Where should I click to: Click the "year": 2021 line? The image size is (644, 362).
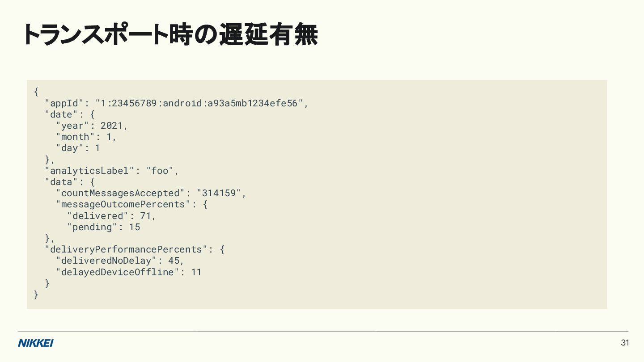coord(92,126)
